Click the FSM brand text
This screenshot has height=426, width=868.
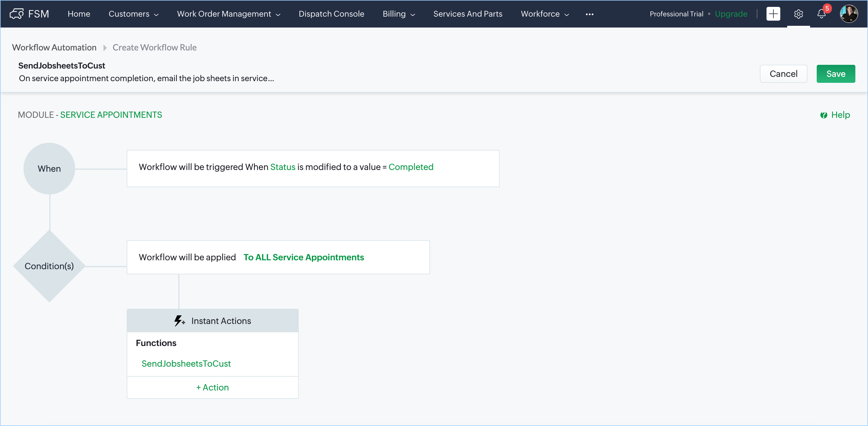38,14
